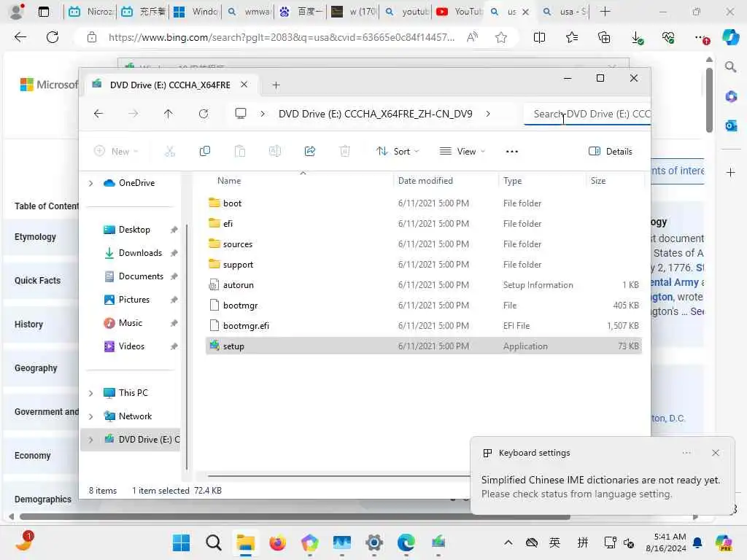Click the Share icon in Explorer toolbar
Image resolution: width=747 pixels, height=560 pixels.
click(x=309, y=152)
